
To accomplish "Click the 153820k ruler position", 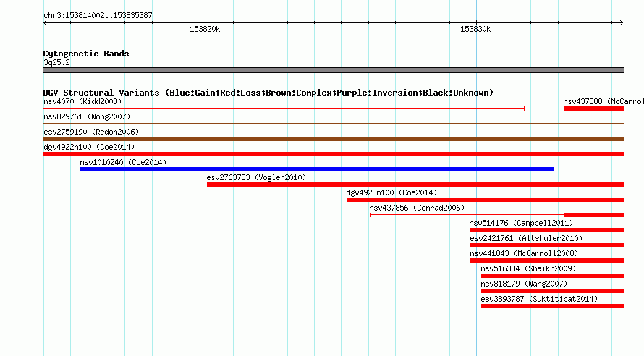I will coord(205,29).
